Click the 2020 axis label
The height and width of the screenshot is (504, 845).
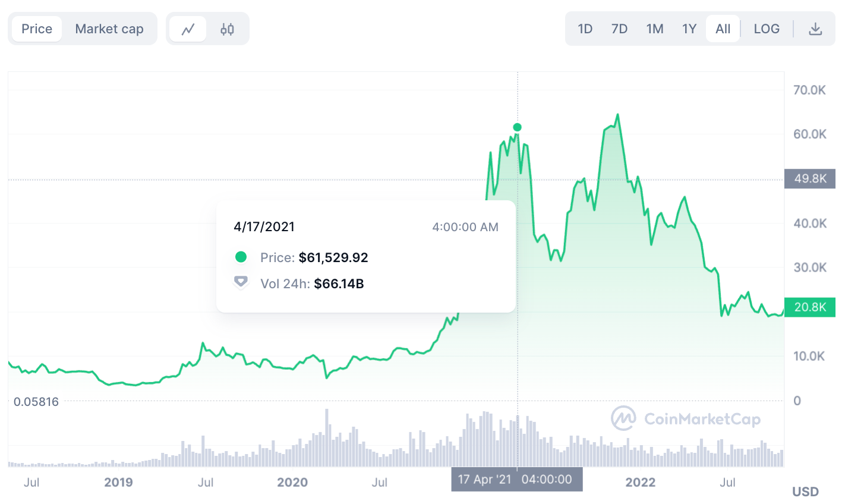point(292,483)
